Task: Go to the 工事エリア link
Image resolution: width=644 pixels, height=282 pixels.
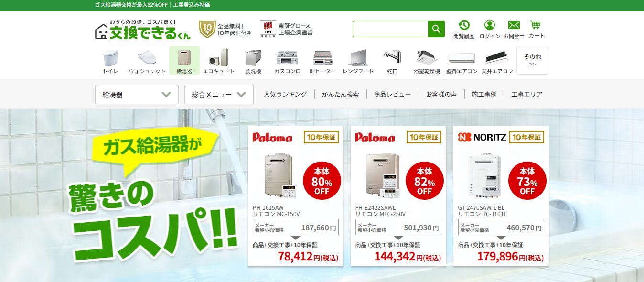Action: tap(527, 94)
